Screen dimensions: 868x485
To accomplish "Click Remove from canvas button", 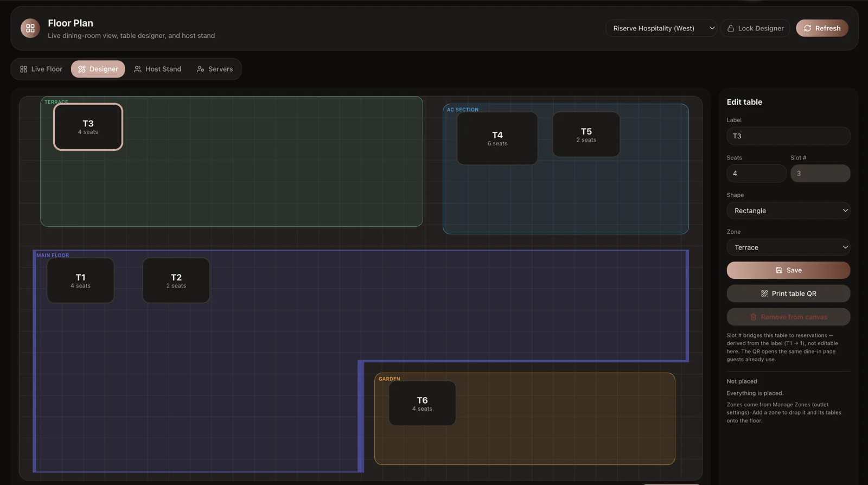I will click(788, 317).
